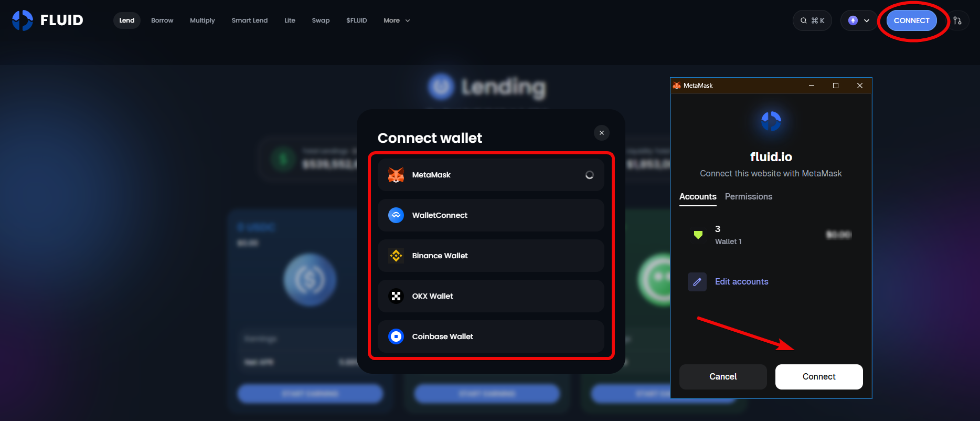Viewport: 980px width, 421px height.
Task: Choose the Coinbase Wallet icon
Action: point(396,336)
